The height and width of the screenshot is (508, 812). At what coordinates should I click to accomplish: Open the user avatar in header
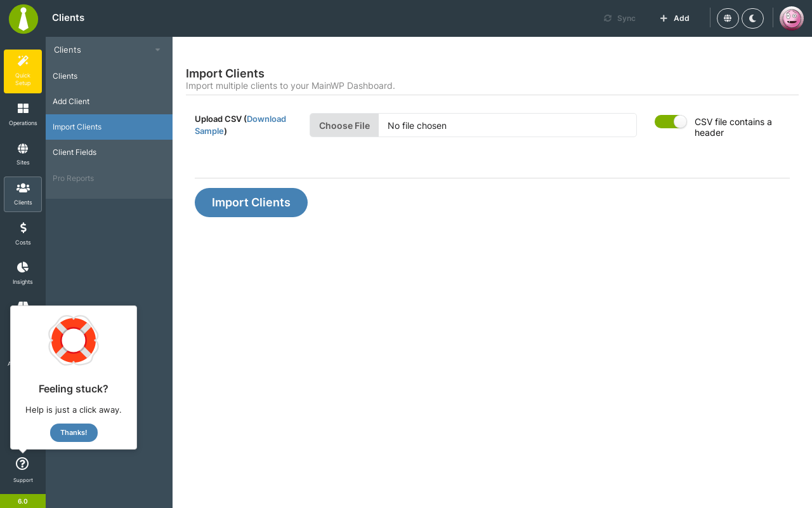pos(792,18)
